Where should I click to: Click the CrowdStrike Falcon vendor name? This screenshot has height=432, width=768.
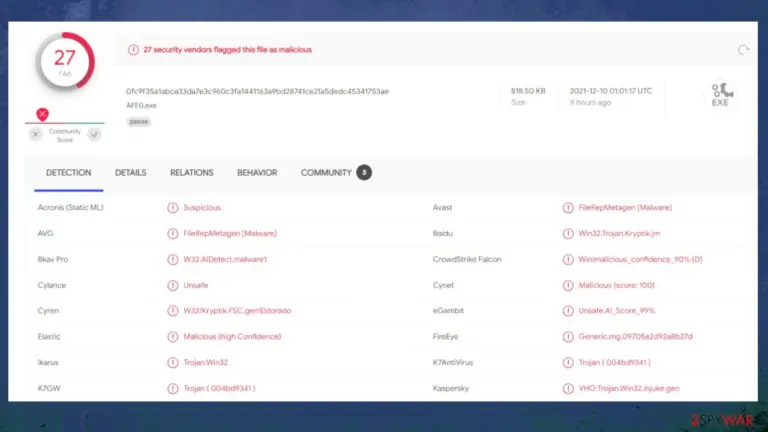tap(467, 260)
